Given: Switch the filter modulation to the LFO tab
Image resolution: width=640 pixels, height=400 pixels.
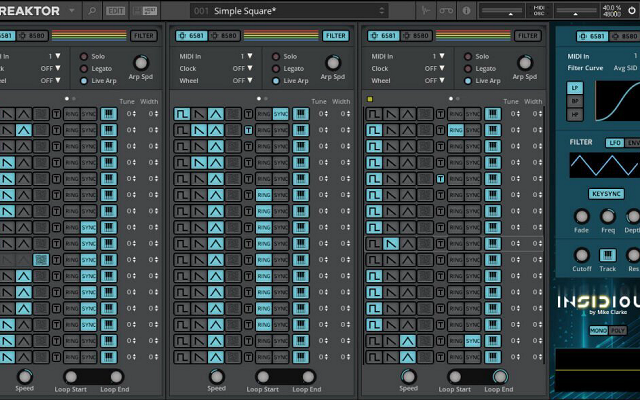Looking at the screenshot, I should [x=614, y=142].
